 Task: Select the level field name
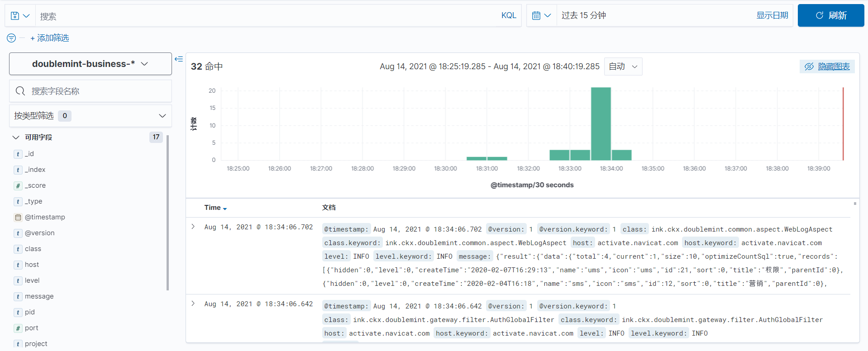point(32,280)
